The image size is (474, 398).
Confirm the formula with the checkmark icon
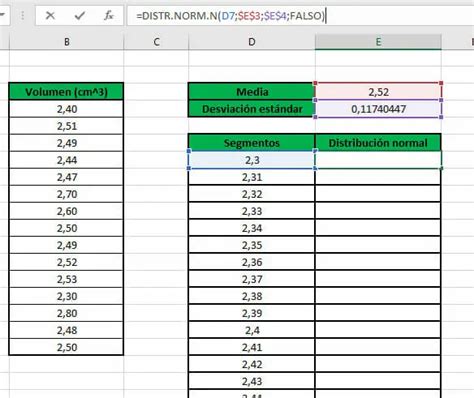tap(79, 15)
